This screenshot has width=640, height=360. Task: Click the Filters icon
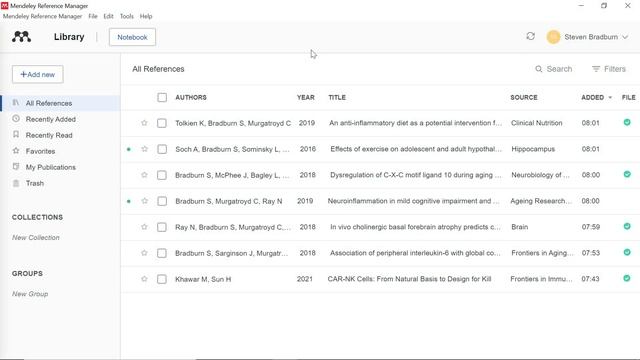(596, 69)
